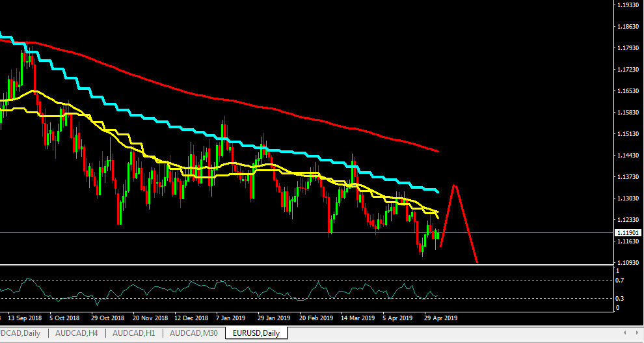Viewport: 644px width, 343px height.
Task: Click the 29 Apr 2019 date label
Action: (x=440, y=318)
